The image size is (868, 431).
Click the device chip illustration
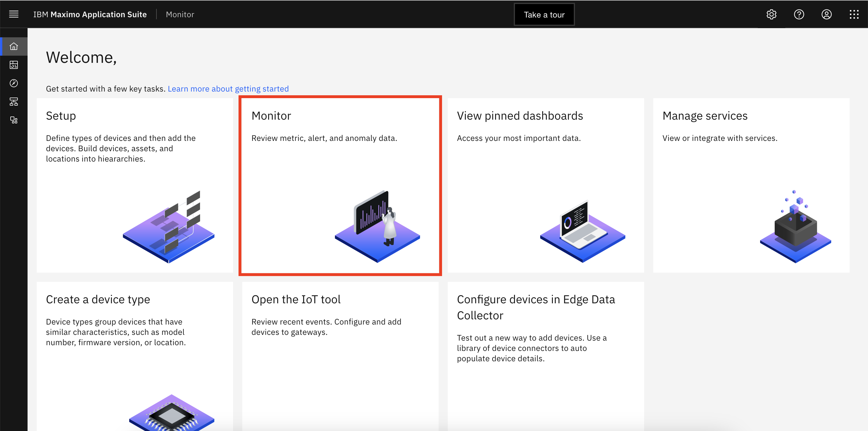click(172, 413)
